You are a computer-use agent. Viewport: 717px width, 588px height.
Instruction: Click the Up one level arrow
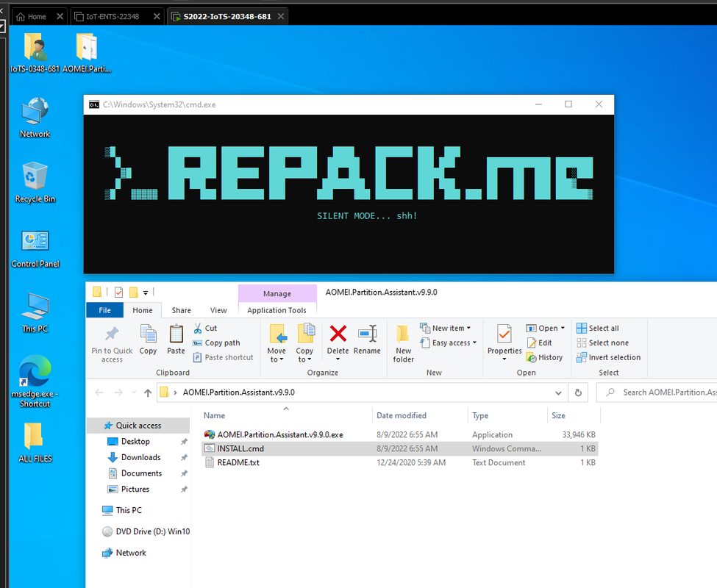point(148,392)
